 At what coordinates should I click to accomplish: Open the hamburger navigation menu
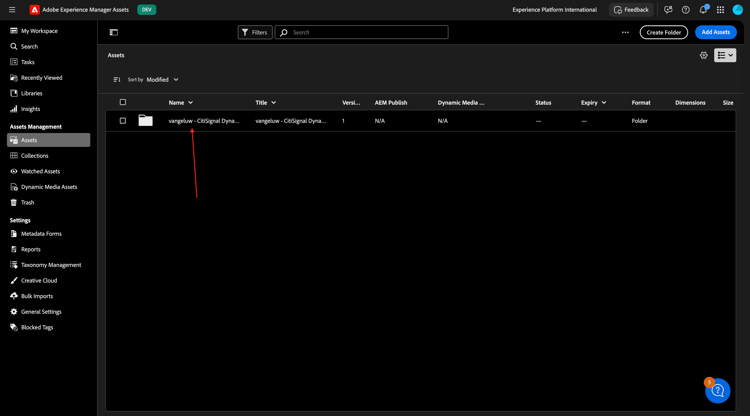12,10
